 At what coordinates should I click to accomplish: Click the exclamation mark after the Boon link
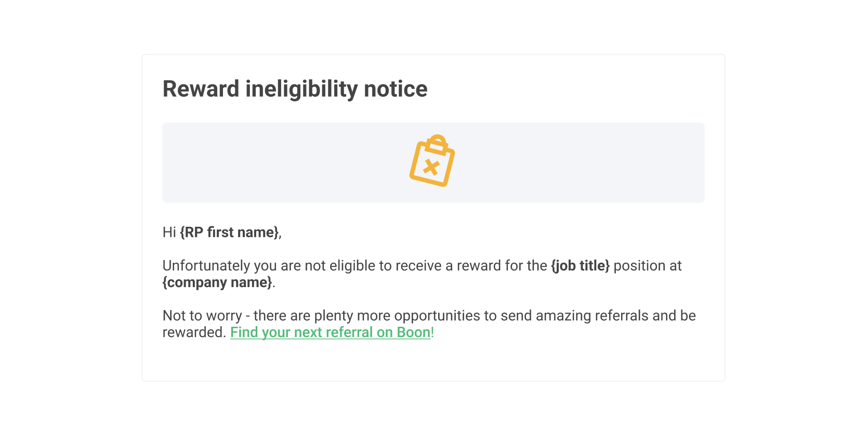[x=432, y=332]
